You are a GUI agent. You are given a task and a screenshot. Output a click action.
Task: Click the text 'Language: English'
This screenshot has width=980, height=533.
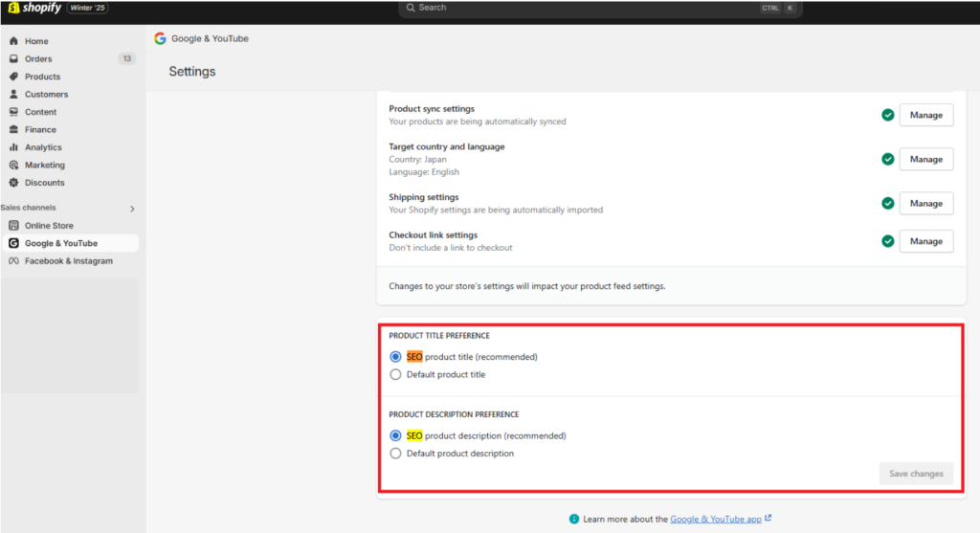pos(424,172)
